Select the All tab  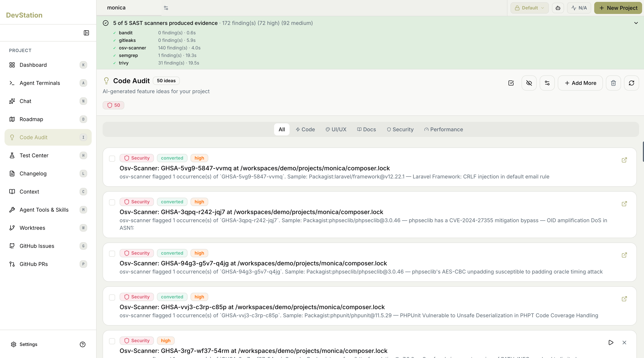point(282,130)
